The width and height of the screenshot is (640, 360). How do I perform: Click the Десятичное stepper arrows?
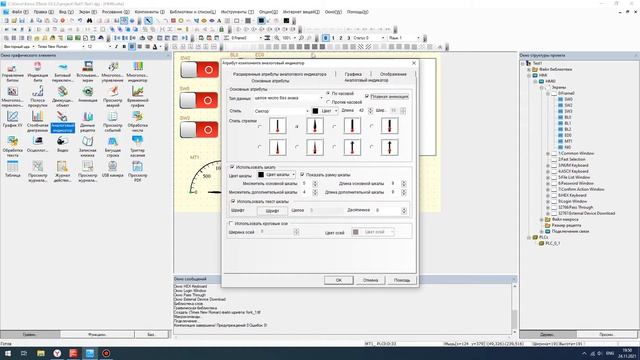pyautogui.click(x=404, y=210)
